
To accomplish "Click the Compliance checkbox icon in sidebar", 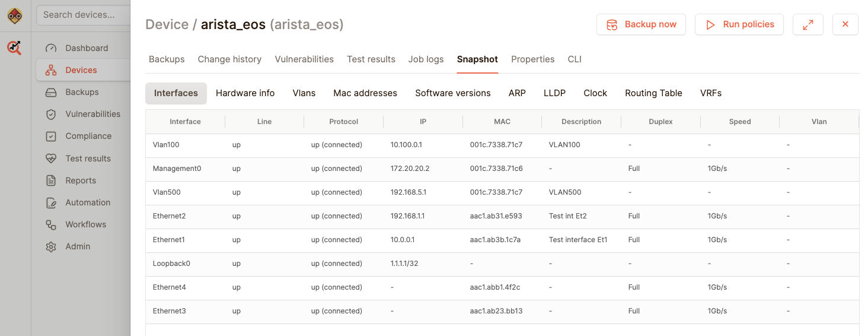I will 51,136.
